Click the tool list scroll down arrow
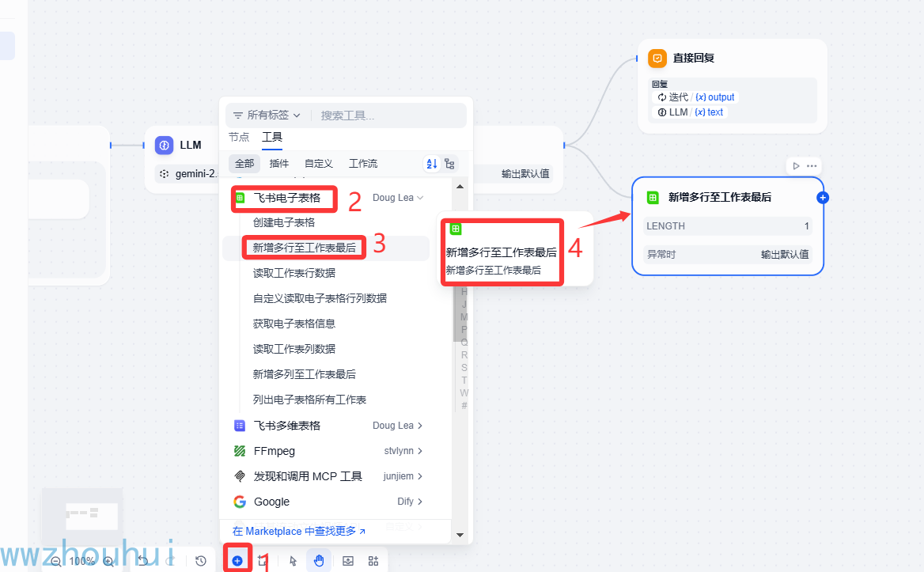 coord(460,535)
